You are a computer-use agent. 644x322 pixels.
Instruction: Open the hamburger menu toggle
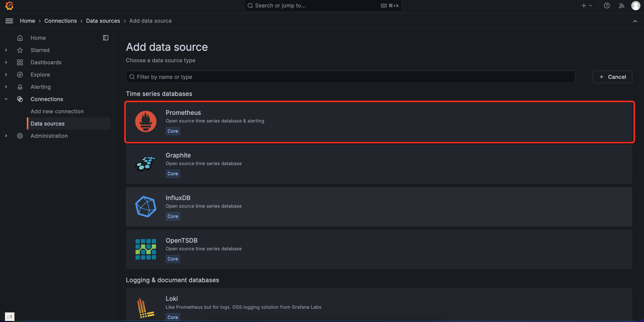(9, 21)
